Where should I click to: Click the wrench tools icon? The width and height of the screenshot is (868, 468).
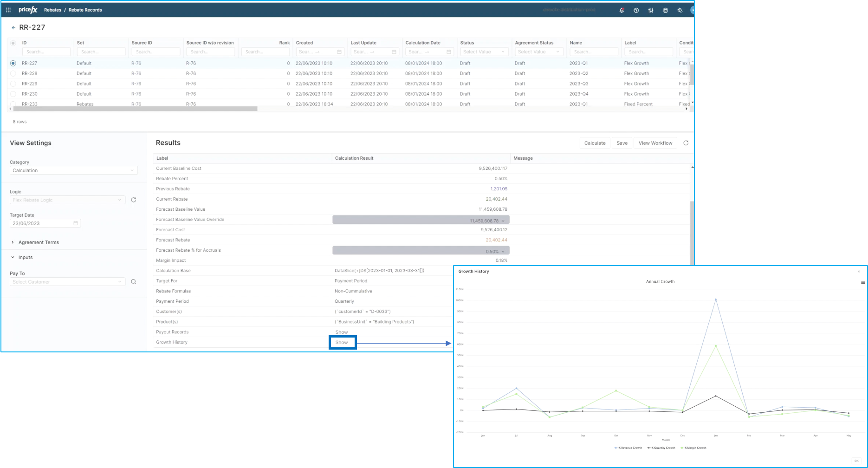tap(680, 10)
